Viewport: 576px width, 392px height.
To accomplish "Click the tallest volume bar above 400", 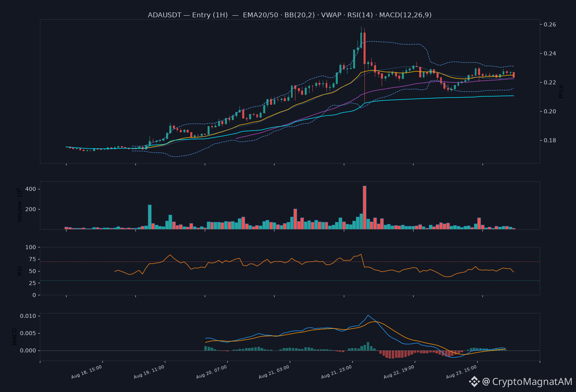I will click(364, 207).
